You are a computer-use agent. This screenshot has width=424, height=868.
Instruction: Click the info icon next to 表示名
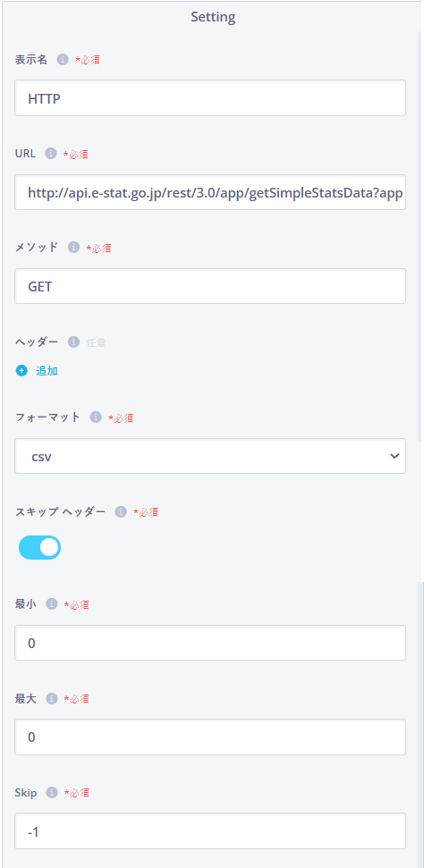63,60
